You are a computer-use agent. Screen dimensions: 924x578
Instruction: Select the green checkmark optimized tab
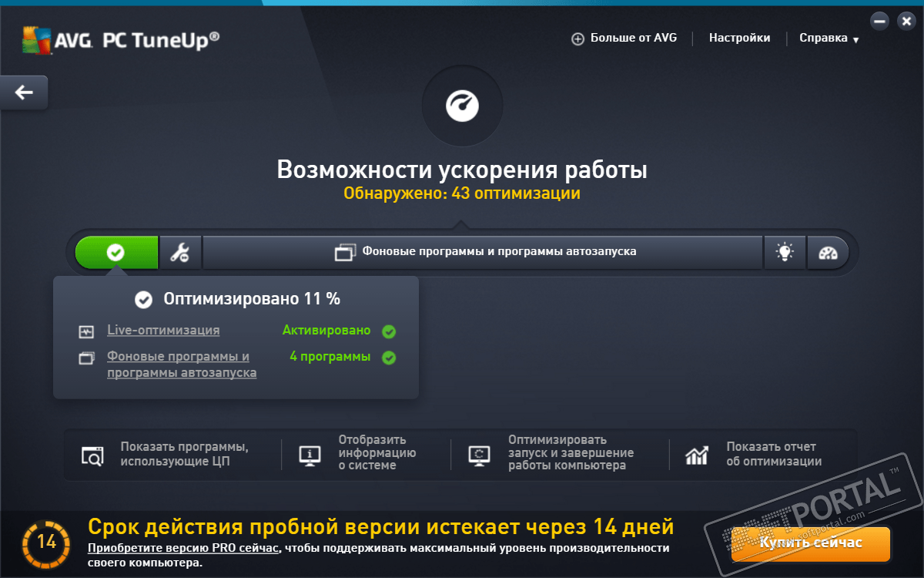[116, 252]
